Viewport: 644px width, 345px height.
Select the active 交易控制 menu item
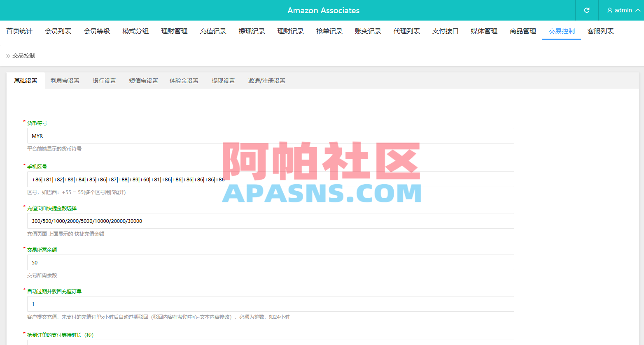click(x=561, y=31)
